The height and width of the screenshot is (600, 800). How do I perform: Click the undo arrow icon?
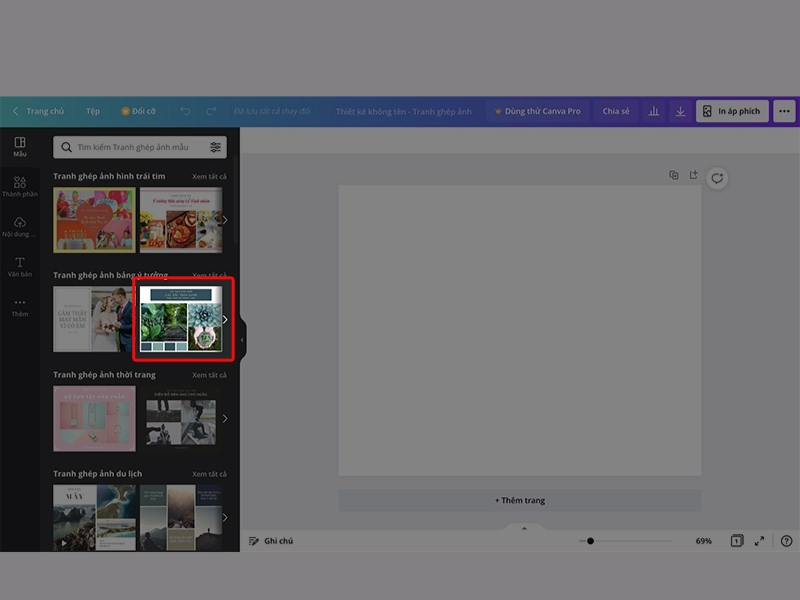[x=186, y=111]
